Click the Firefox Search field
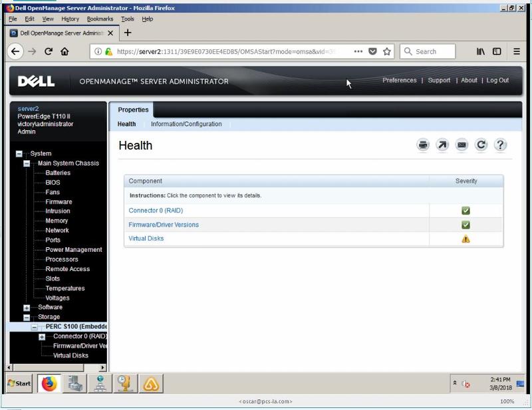Image resolution: width=532 pixels, height=410 pixels. (428, 52)
